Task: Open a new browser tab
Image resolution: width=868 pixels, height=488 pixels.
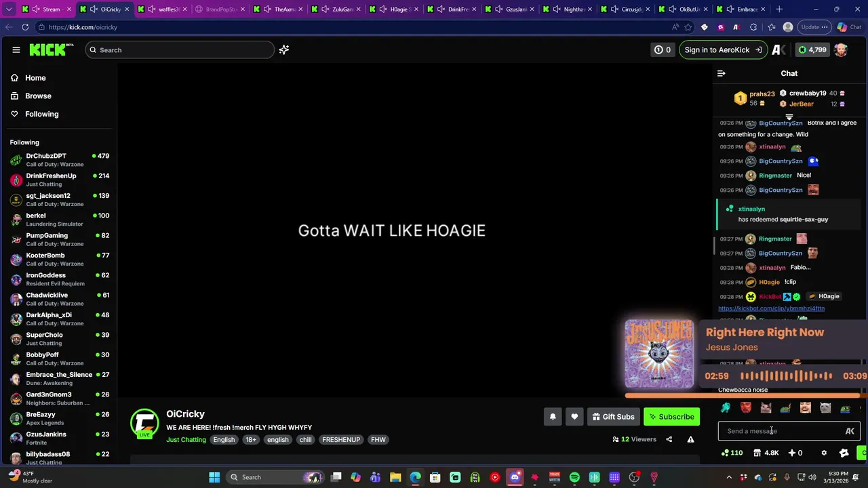Action: pos(779,9)
